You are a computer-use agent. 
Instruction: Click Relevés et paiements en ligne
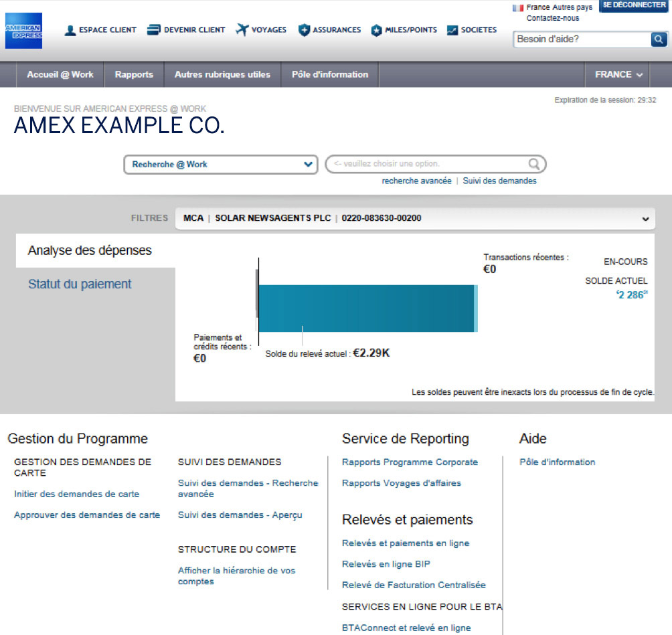coord(406,543)
